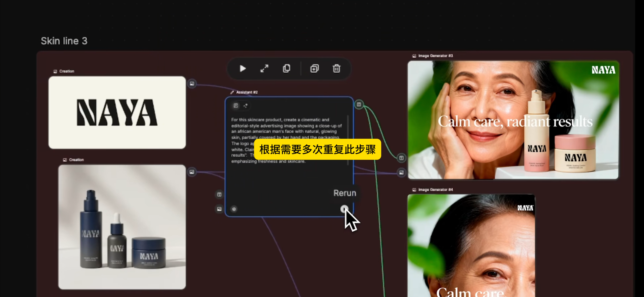Click the text output port of Assistant #2
This screenshot has width=644, height=297.
(x=359, y=104)
